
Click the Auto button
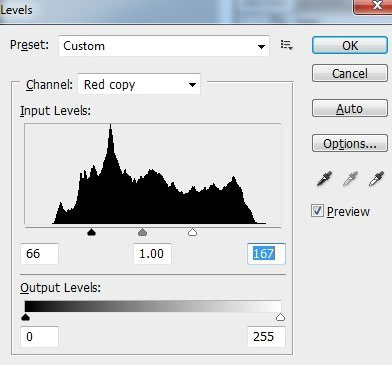[350, 108]
